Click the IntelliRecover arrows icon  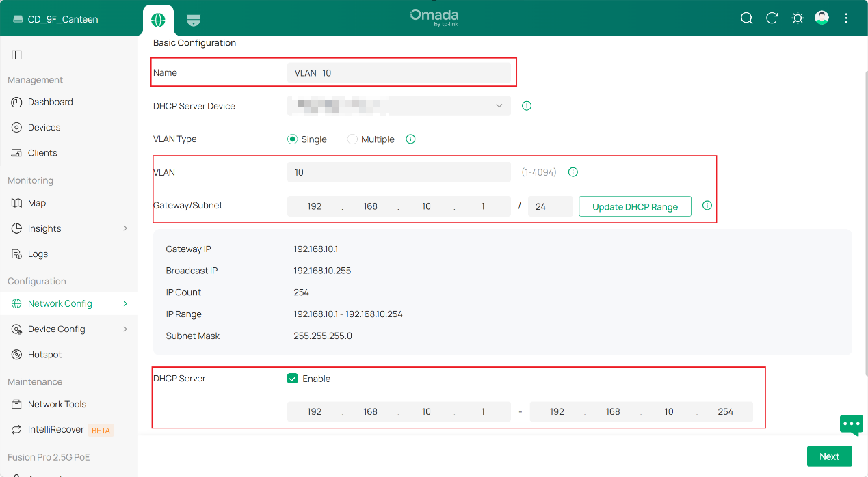17,430
